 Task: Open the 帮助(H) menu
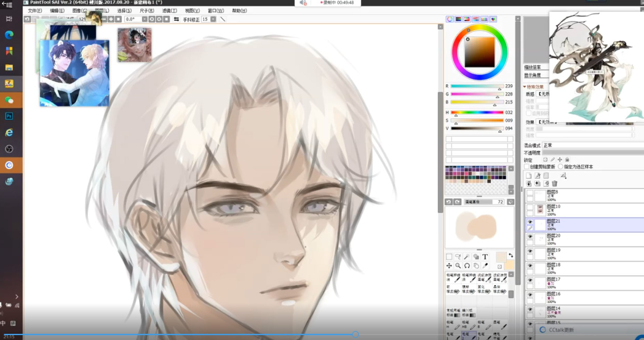(x=239, y=10)
